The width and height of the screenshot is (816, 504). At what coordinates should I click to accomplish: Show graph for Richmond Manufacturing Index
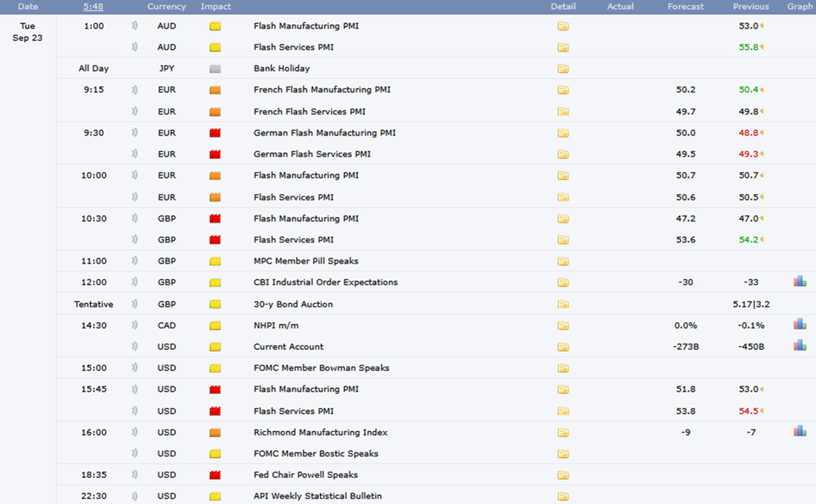point(799,432)
